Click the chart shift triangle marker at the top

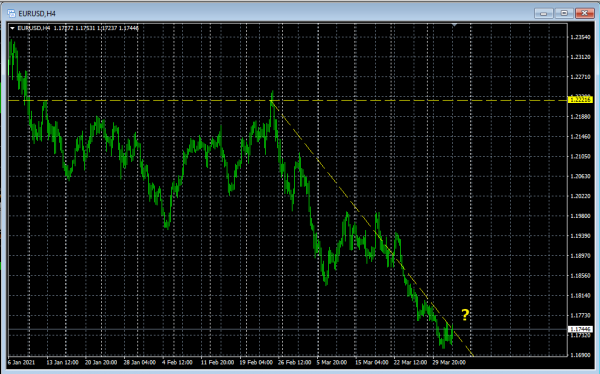[454, 25]
